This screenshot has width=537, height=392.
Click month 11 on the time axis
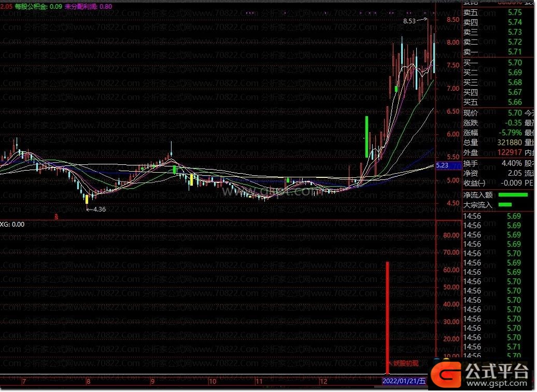coord(259,382)
